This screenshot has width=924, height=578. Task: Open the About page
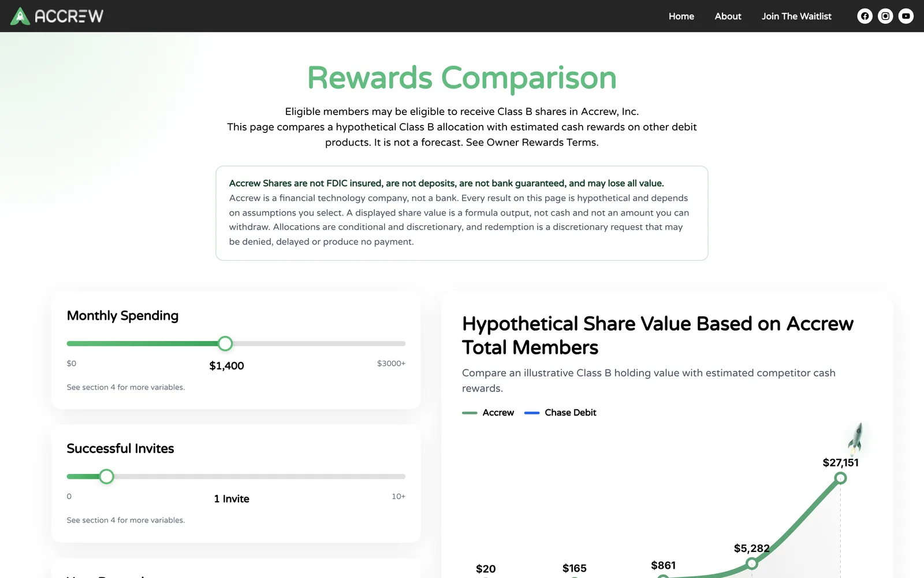(728, 16)
